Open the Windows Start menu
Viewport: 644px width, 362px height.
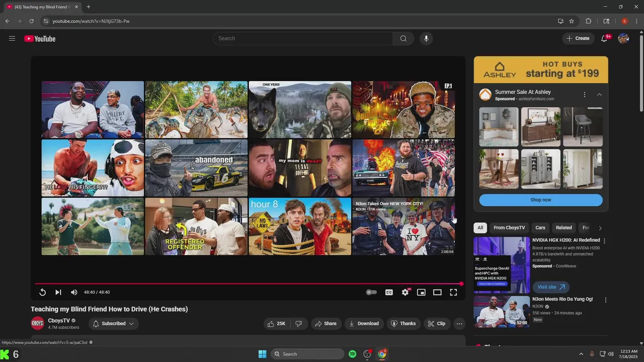(x=262, y=354)
